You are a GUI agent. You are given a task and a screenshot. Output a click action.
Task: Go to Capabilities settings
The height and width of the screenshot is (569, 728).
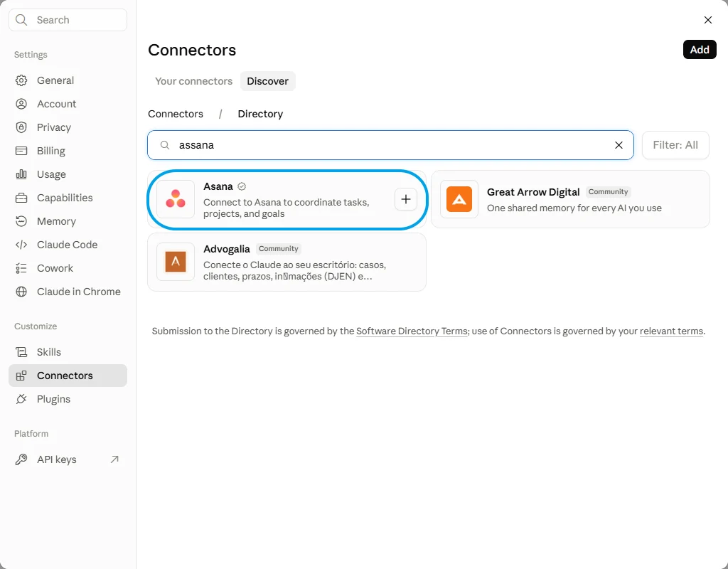(x=68, y=198)
